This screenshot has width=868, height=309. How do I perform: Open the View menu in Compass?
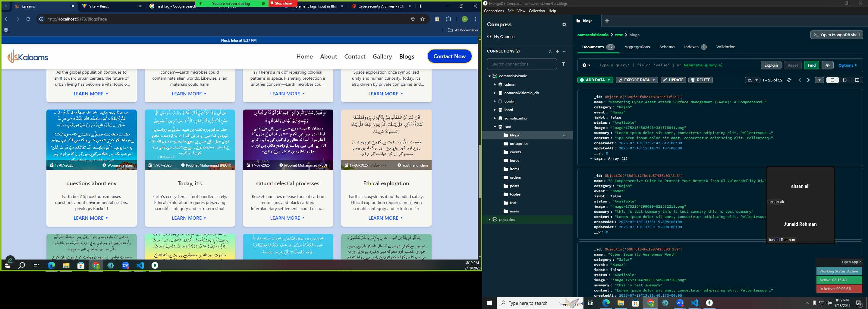point(521,11)
